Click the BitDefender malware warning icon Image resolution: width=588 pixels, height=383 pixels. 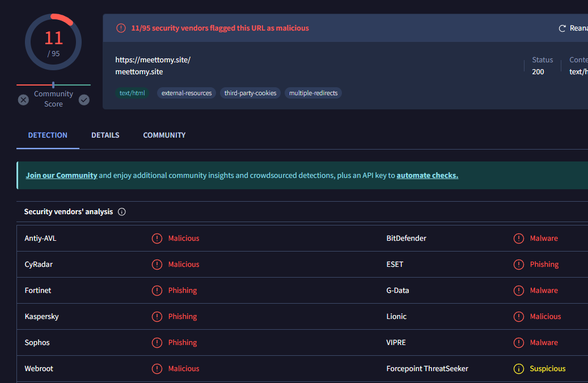click(x=519, y=239)
